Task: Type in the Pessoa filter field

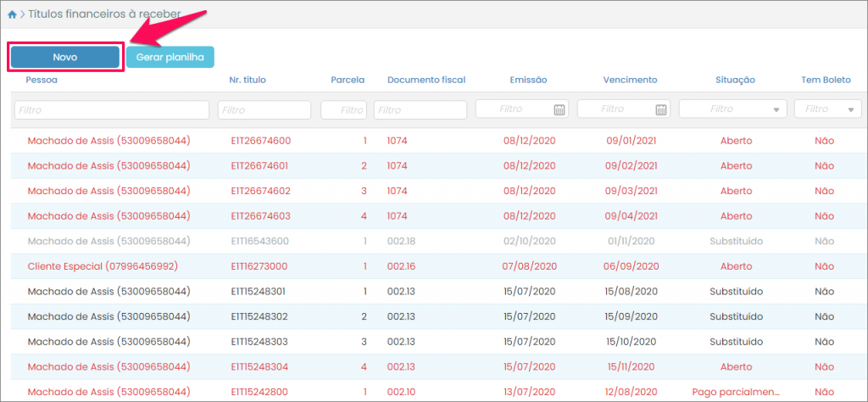Action: click(112, 109)
